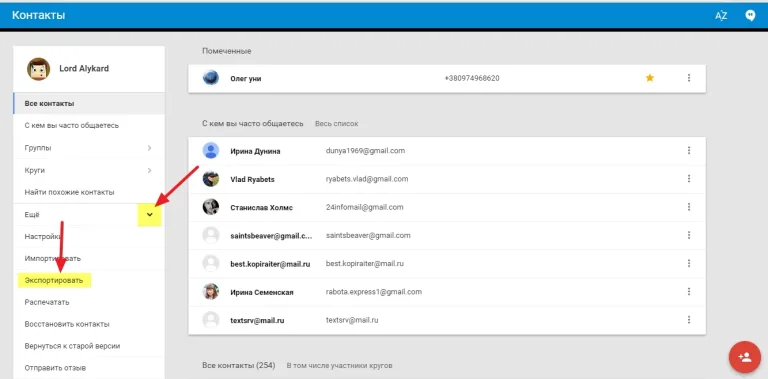
Task: Click the Помеченные heading
Action: [x=226, y=51]
